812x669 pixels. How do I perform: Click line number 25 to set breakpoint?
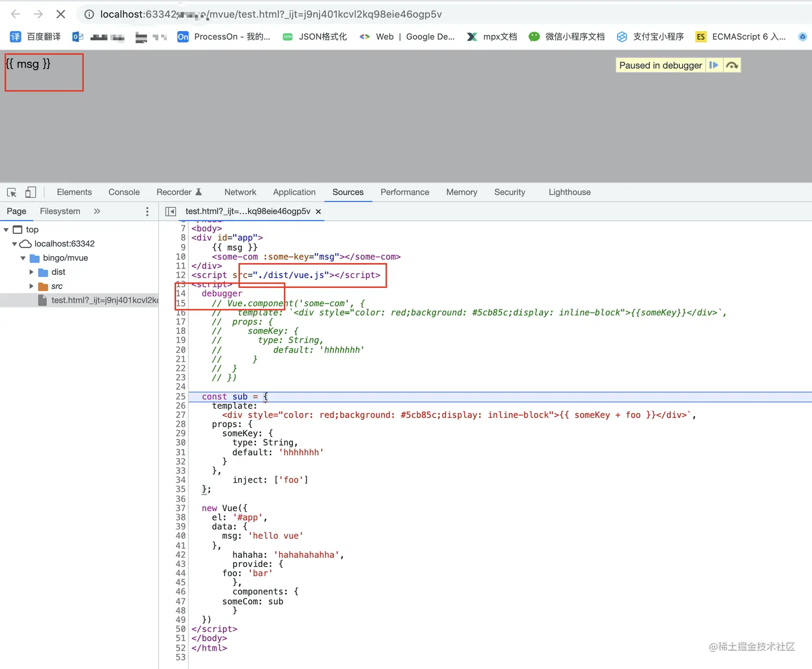[180, 397]
